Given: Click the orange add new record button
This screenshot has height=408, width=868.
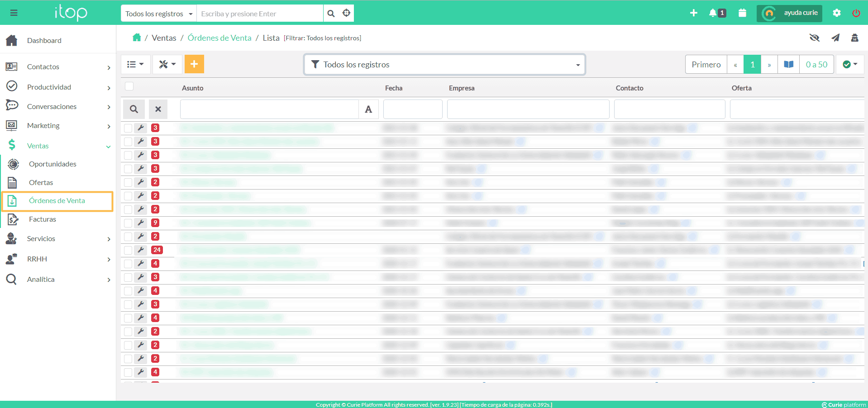Looking at the screenshot, I should click(x=194, y=64).
